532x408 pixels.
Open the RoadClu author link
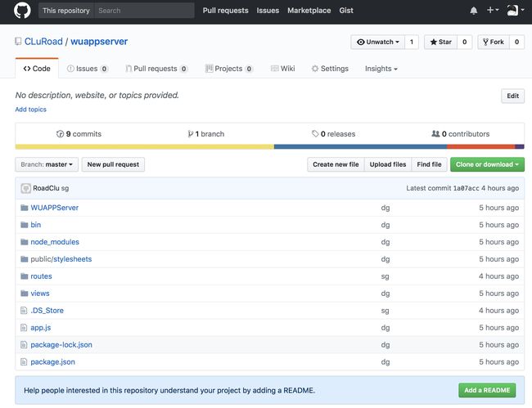(x=46, y=188)
